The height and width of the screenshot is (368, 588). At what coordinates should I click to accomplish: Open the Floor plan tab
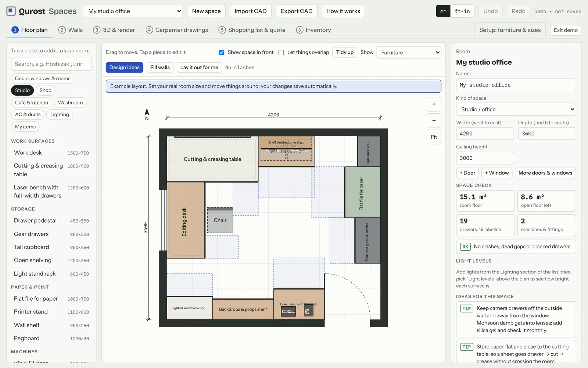tap(30, 30)
